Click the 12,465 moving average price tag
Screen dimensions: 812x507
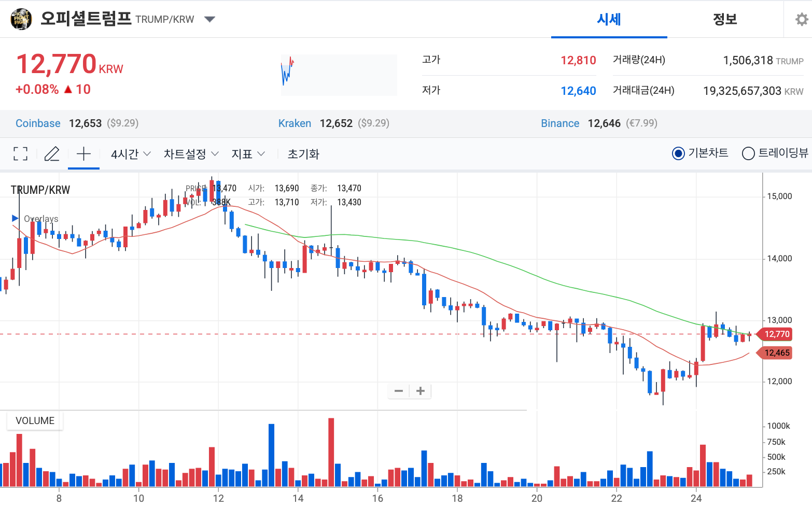coord(775,353)
